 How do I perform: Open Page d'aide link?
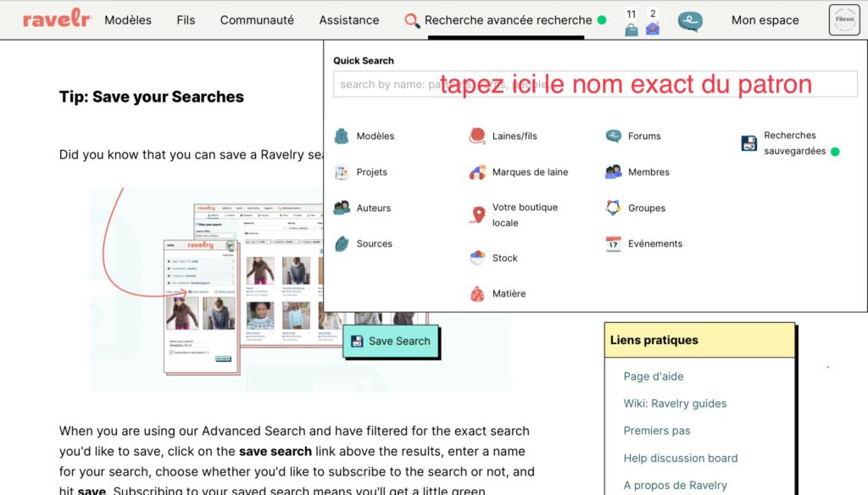654,376
